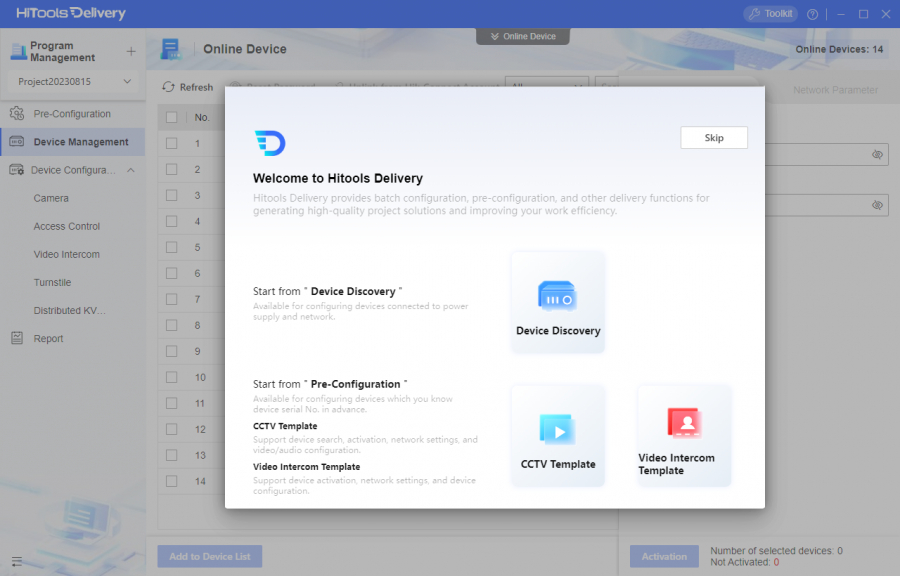Click the Device Management sidebar icon

17,142
